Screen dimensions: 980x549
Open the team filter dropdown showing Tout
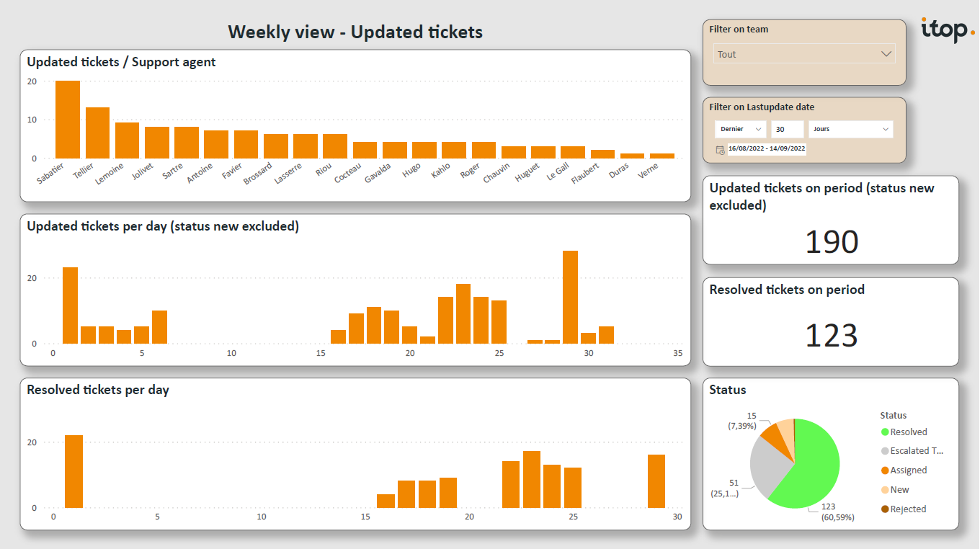click(803, 54)
